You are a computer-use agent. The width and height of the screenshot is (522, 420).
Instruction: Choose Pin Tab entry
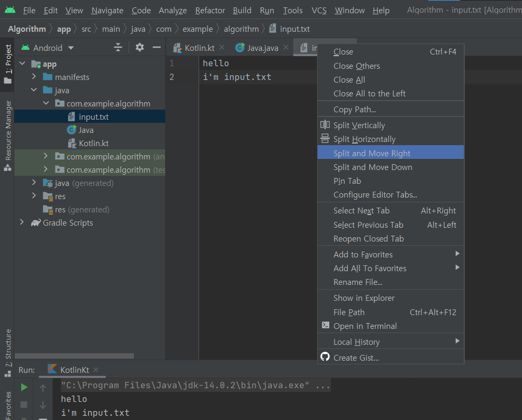[x=391, y=181]
